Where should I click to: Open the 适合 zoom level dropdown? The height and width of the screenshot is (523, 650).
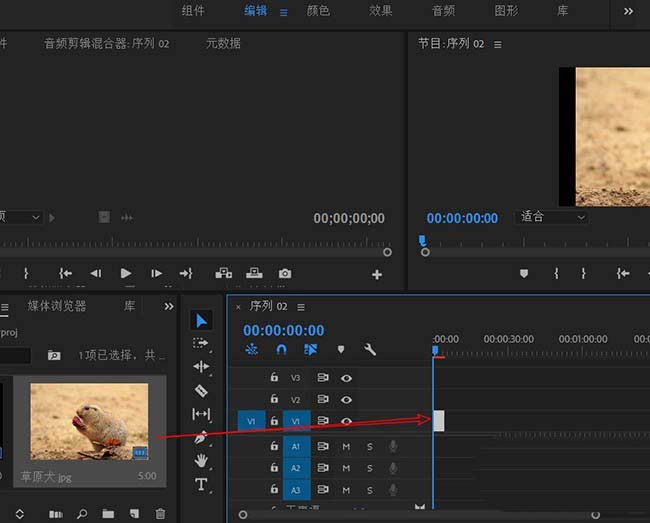[x=553, y=217]
